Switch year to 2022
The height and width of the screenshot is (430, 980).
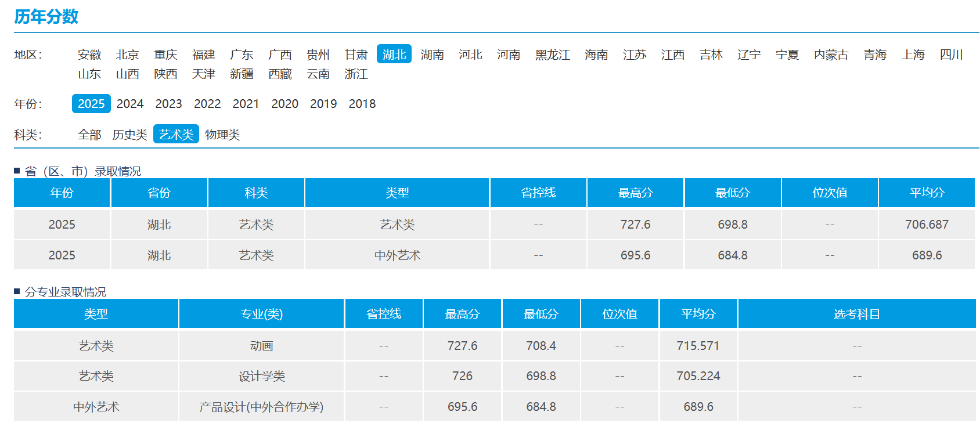click(x=207, y=104)
